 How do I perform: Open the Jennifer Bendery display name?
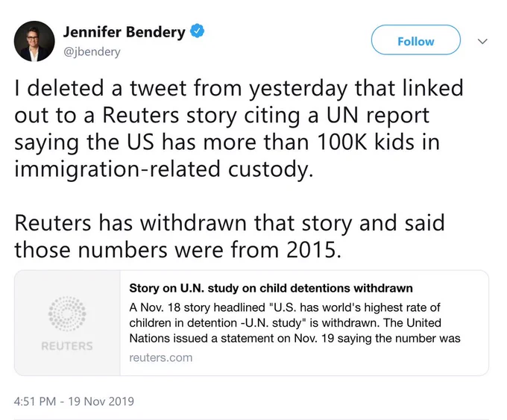click(125, 32)
